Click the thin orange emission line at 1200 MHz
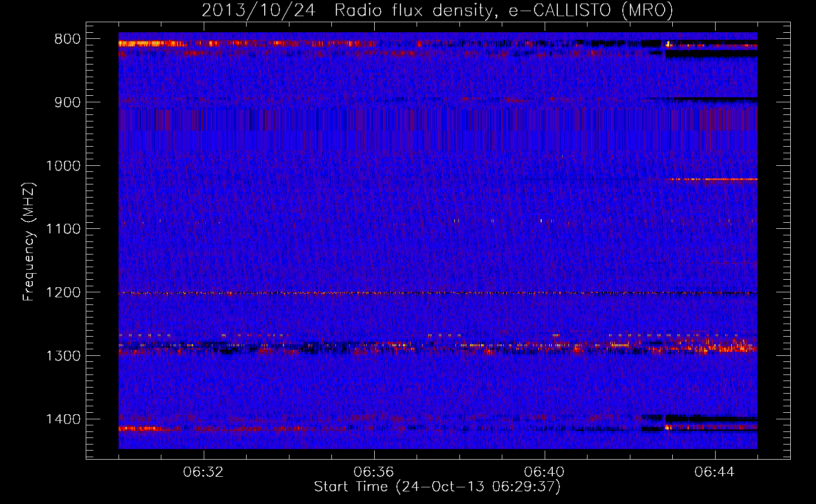Viewport: 816px width, 504px height. tap(438, 293)
